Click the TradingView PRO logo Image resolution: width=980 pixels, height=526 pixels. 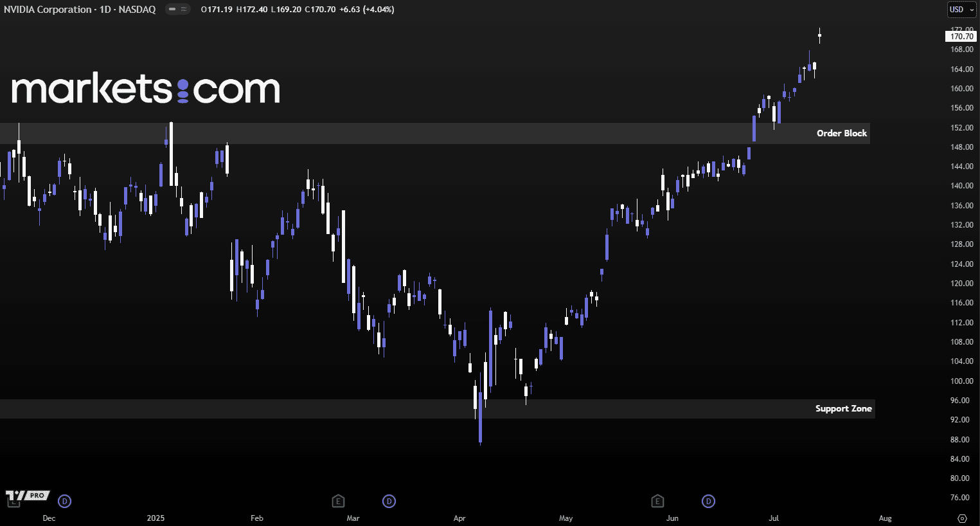point(26,496)
